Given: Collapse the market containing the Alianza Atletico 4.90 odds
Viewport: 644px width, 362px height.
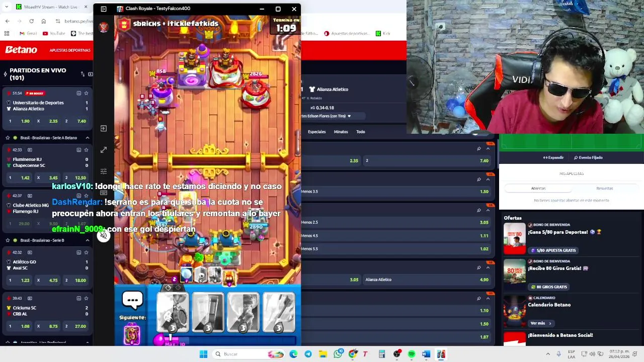Looking at the screenshot, I should pyautogui.click(x=488, y=267).
